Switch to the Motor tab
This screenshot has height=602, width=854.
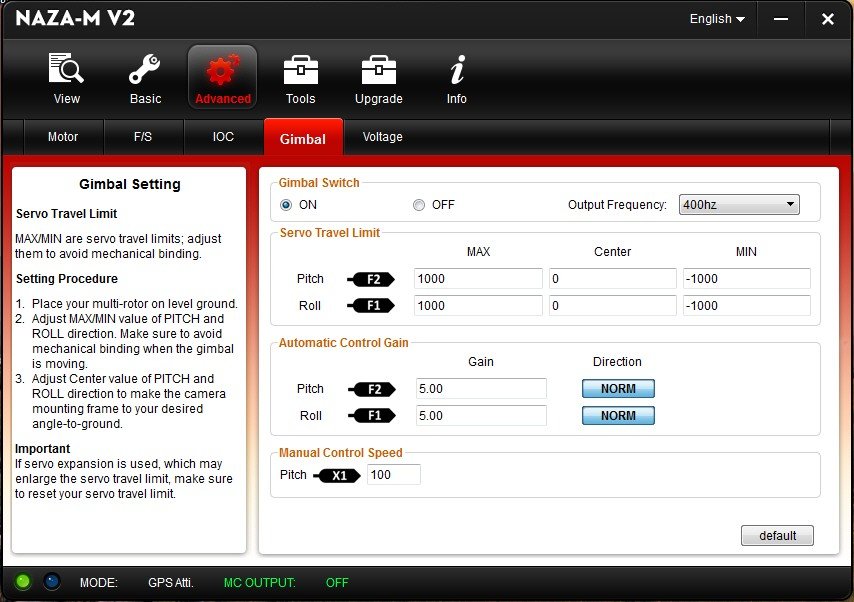click(63, 137)
